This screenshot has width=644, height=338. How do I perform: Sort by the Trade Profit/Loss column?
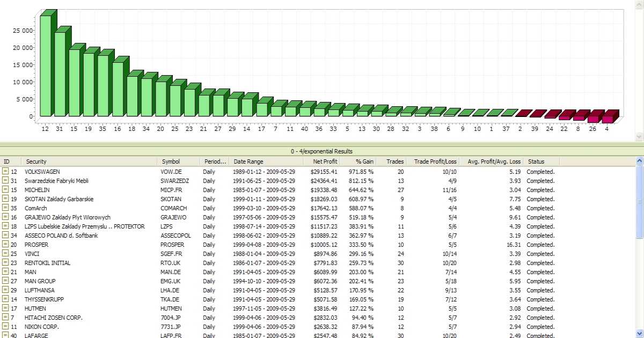click(x=435, y=161)
